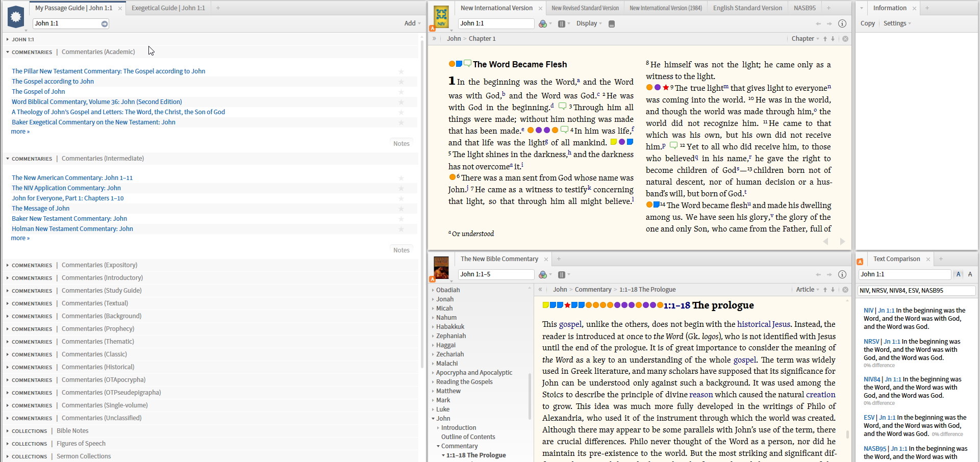This screenshot has height=462, width=980.
Task: Click Copy in the Information panel
Action: 867,23
